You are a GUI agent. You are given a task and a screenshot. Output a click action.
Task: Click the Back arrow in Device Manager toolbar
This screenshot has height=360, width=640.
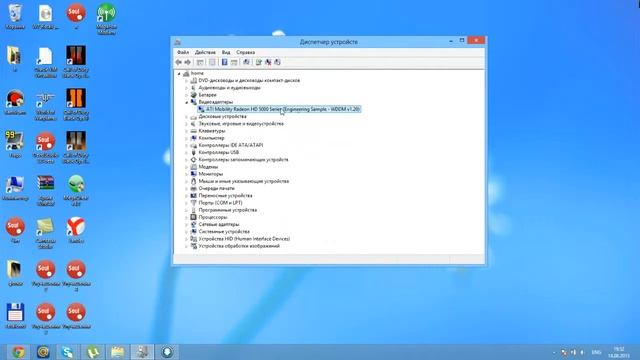[x=178, y=62]
